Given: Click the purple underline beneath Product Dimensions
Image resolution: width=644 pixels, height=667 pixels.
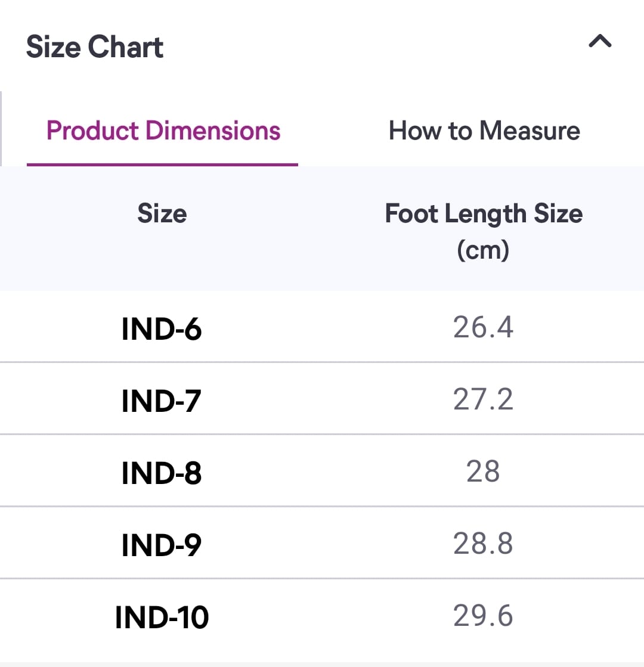Looking at the screenshot, I should point(162,164).
